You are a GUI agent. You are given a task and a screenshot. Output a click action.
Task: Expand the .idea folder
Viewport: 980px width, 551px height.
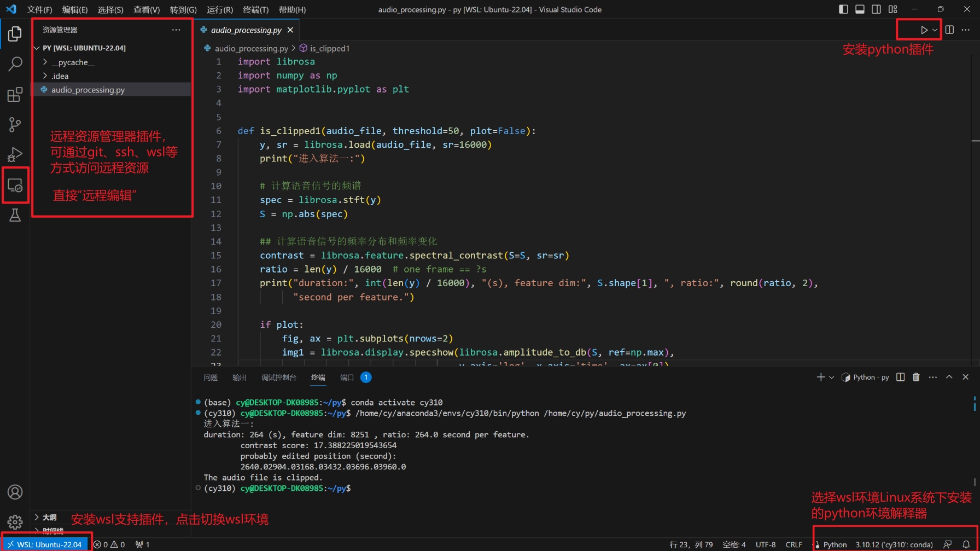60,76
